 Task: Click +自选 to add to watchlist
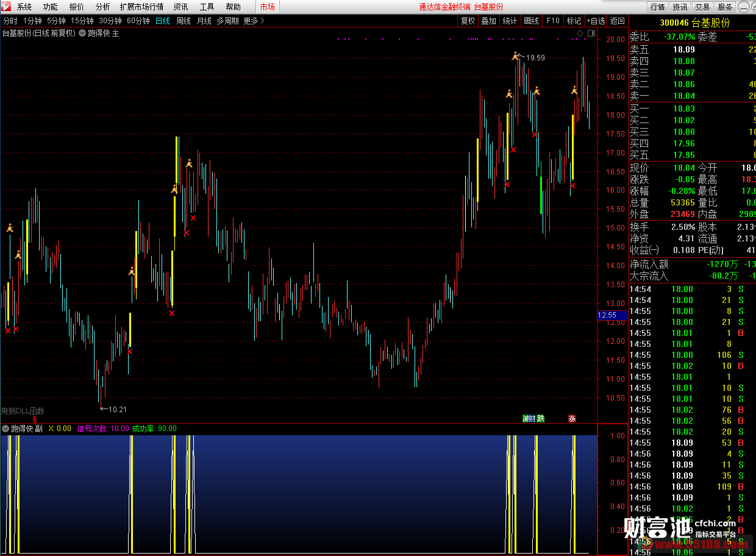(x=596, y=21)
